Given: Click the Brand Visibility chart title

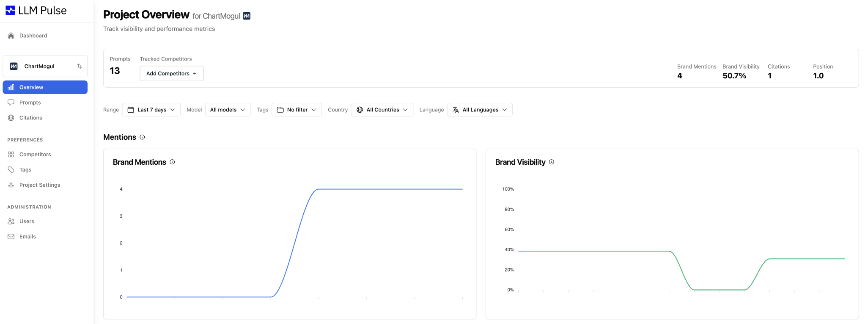Looking at the screenshot, I should [x=520, y=162].
